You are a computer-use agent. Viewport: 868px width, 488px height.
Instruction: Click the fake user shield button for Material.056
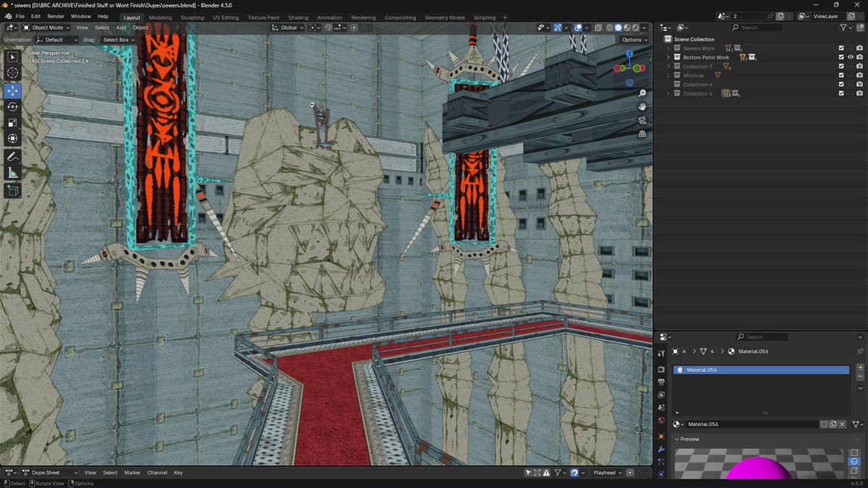tap(824, 424)
